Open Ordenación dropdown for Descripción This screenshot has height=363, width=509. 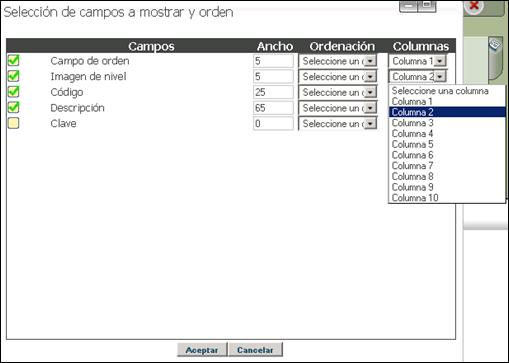coord(338,108)
